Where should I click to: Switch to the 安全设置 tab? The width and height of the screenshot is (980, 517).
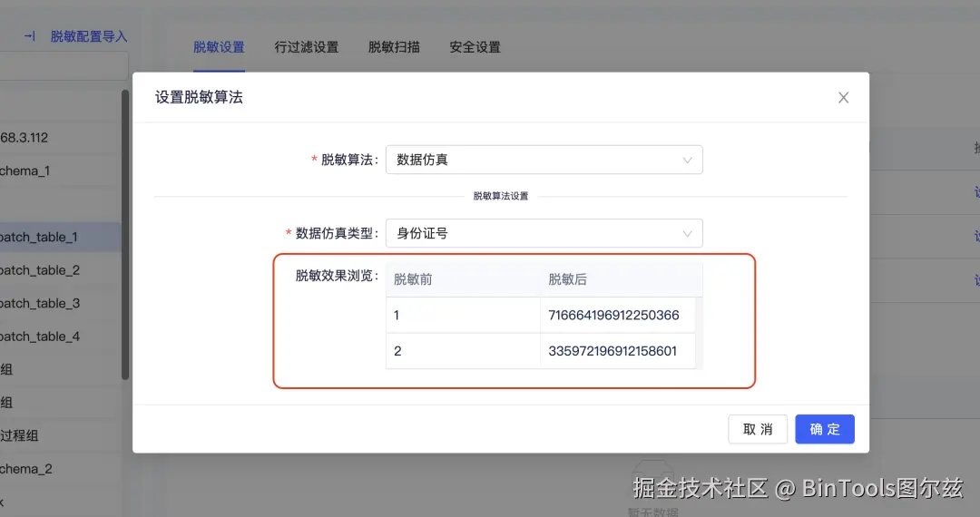[475, 47]
